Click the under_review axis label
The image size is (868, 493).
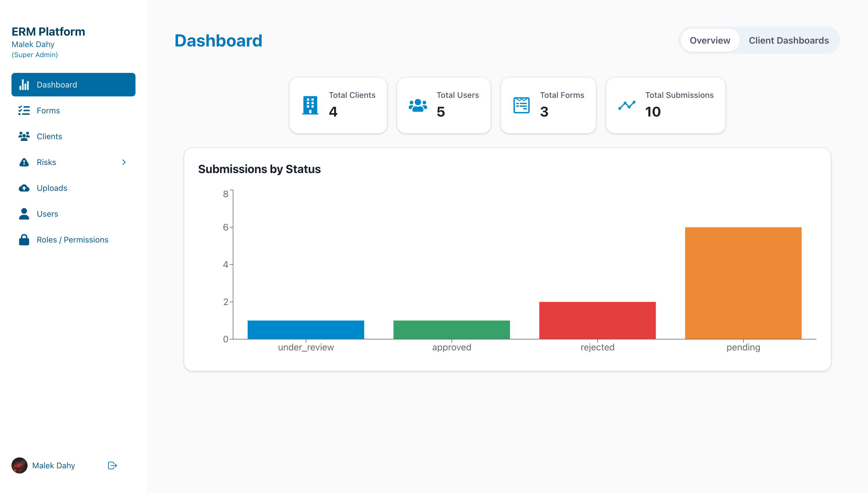(x=306, y=348)
